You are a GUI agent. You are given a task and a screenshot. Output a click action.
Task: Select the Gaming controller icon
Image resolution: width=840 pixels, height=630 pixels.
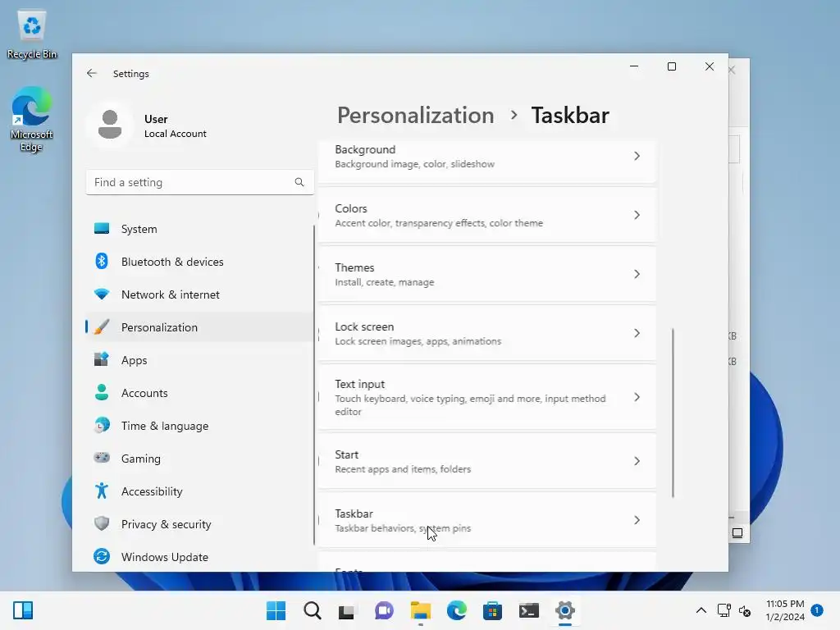pyautogui.click(x=101, y=458)
